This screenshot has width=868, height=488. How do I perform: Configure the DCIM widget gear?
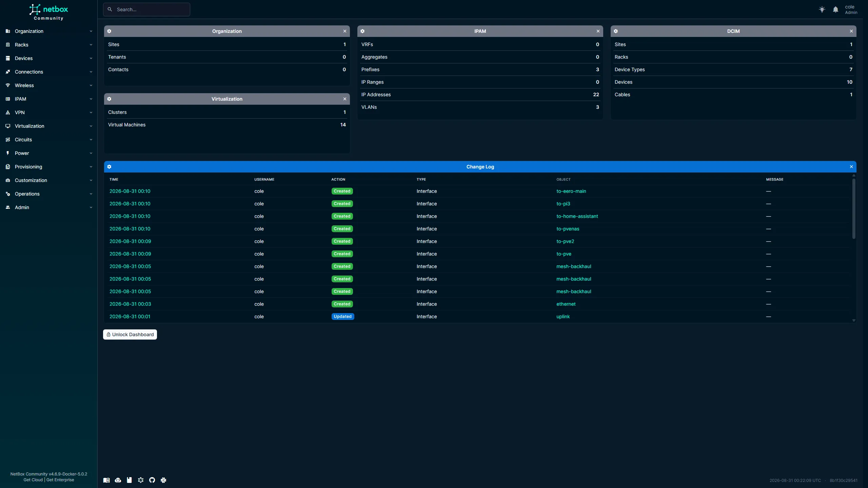click(x=616, y=31)
